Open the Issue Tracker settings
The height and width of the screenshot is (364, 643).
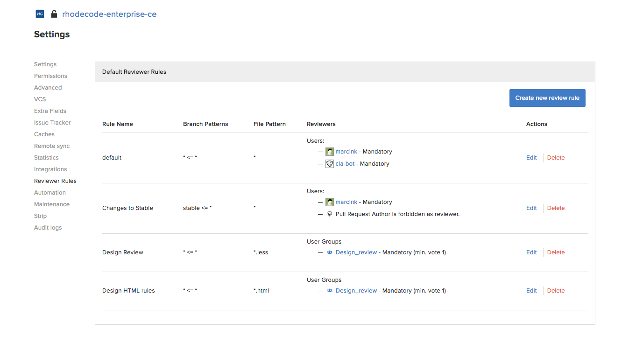pos(52,123)
